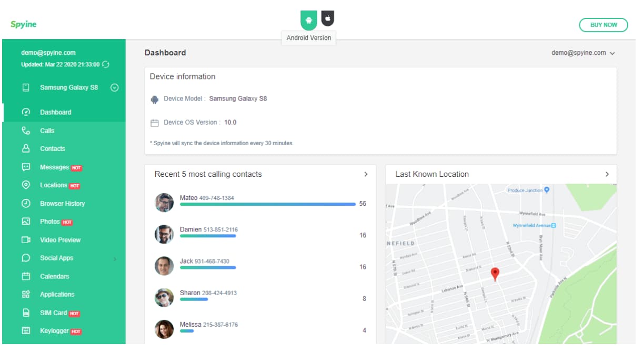Click the HOT badge next to SIM Card
The height and width of the screenshot is (362, 644).
tap(74, 314)
